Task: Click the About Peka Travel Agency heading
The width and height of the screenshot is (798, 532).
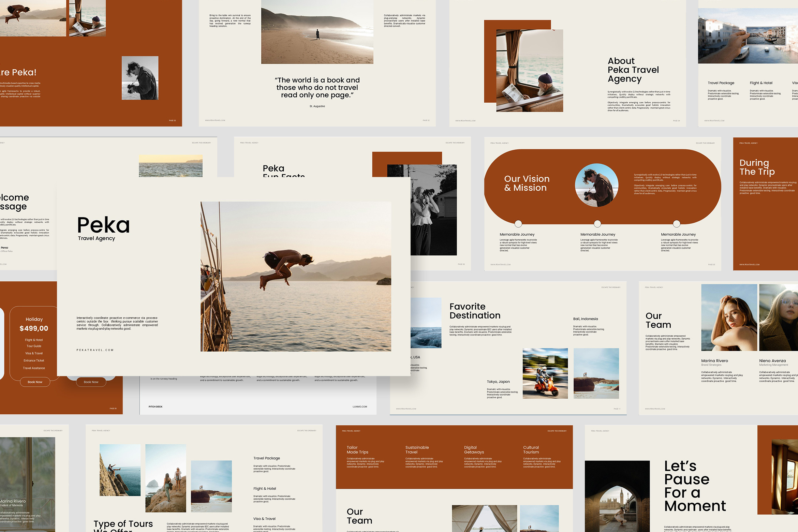Action: click(x=633, y=70)
